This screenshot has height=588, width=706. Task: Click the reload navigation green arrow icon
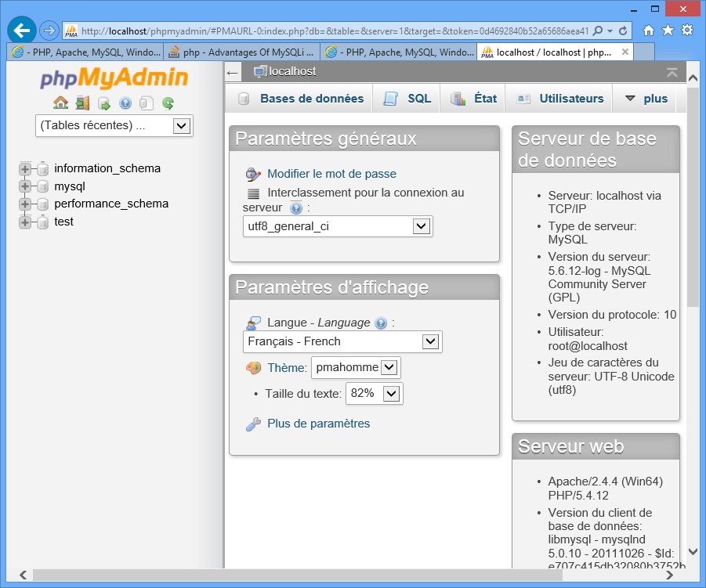[x=168, y=103]
